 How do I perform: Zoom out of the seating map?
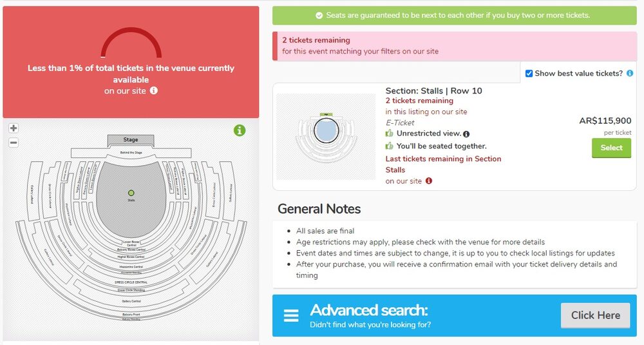14,143
